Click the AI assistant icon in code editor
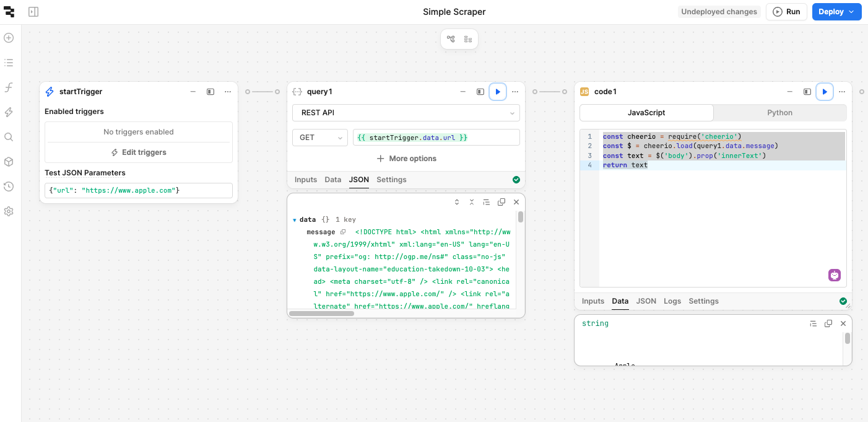Viewport: 868px width, 422px height. click(x=835, y=275)
